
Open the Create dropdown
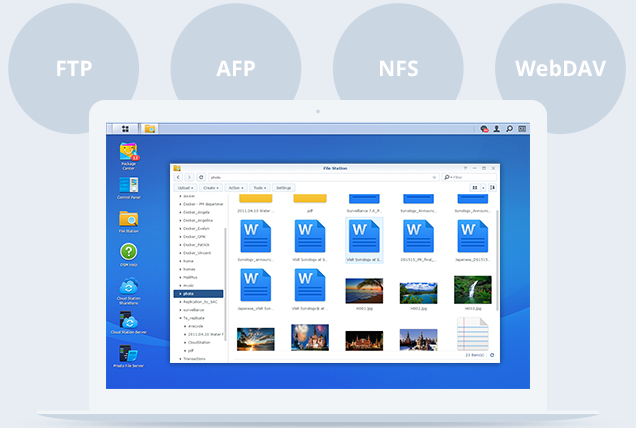point(211,188)
